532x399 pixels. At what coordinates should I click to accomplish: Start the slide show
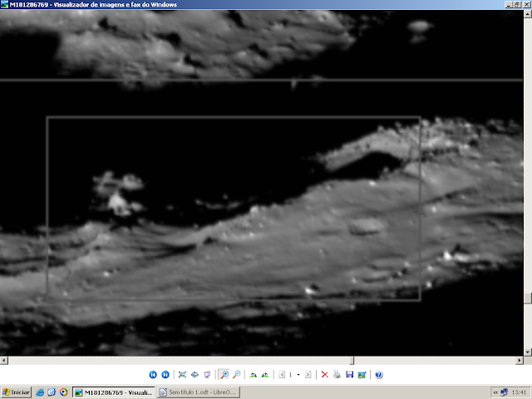(207, 375)
